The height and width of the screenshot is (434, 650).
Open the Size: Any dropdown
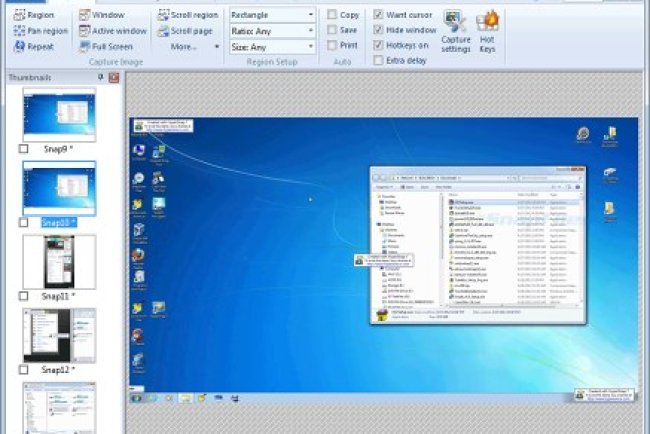272,47
